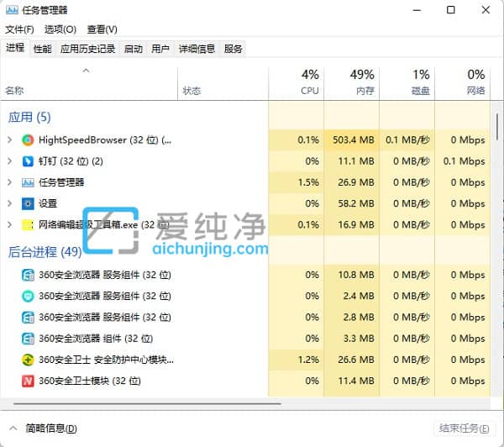504x447 pixels.
Task: Switch to the 启动 tab
Action: click(x=134, y=49)
